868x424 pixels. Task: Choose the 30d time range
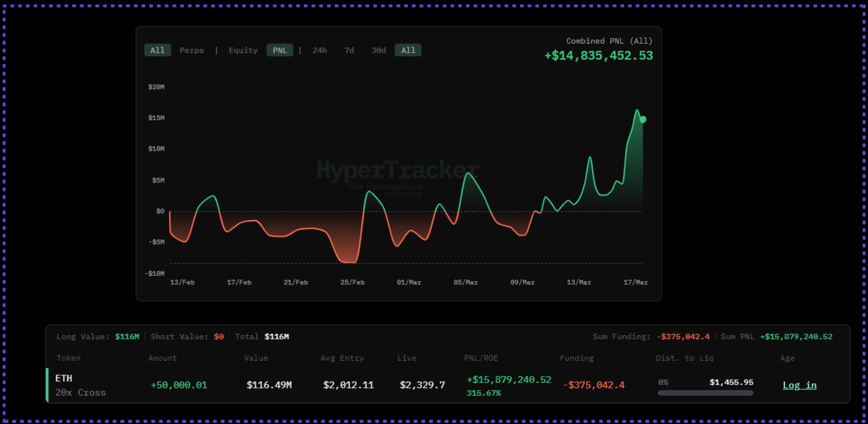point(378,51)
